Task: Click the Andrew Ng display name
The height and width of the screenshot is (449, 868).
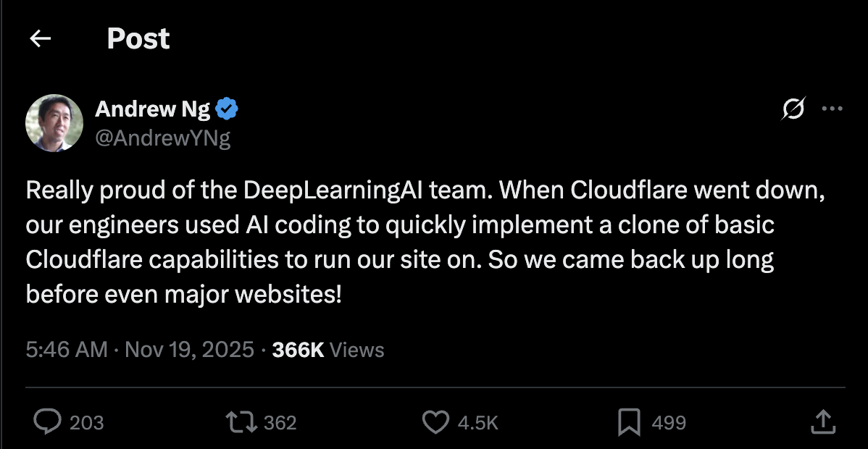Action: pos(154,109)
